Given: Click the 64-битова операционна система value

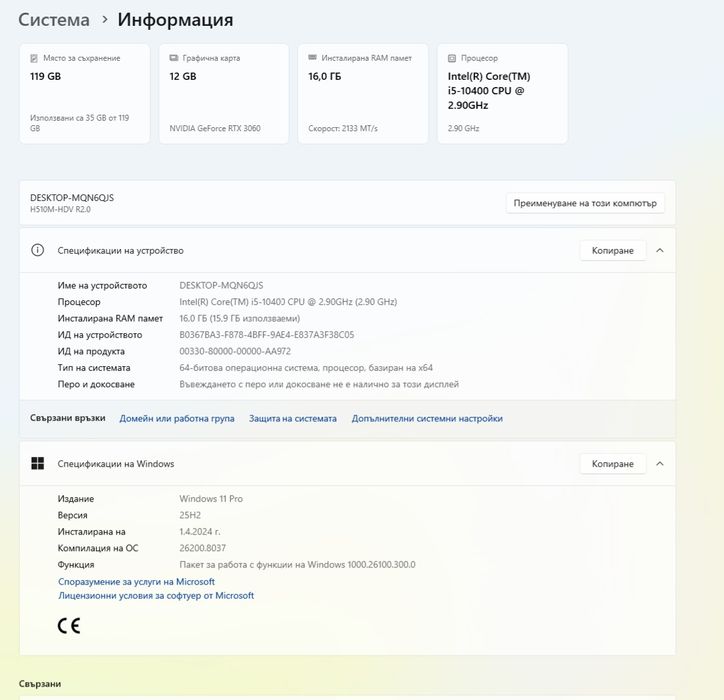Looking at the screenshot, I should point(306,368).
